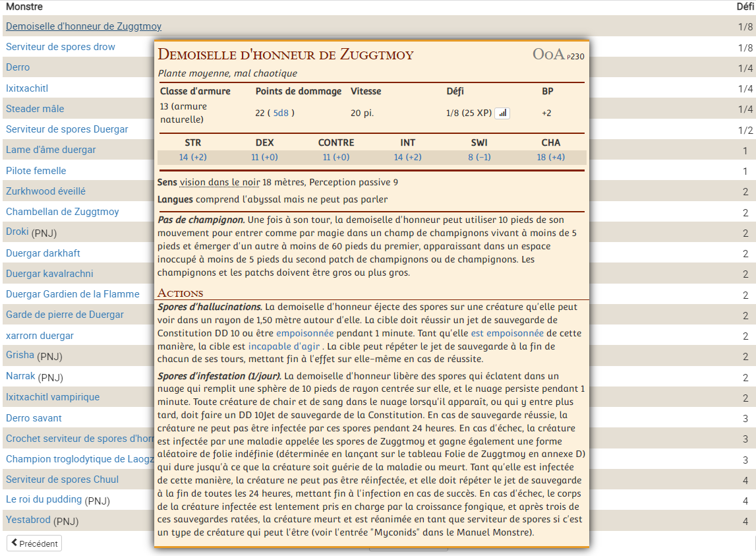Select the Droki NPC link
The height and width of the screenshot is (556, 756).
coord(17,232)
